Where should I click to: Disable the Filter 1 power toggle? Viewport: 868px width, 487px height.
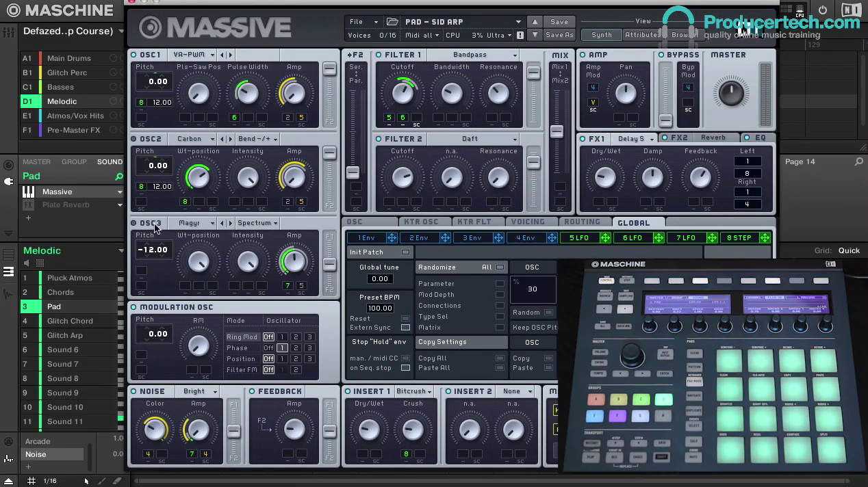[379, 55]
